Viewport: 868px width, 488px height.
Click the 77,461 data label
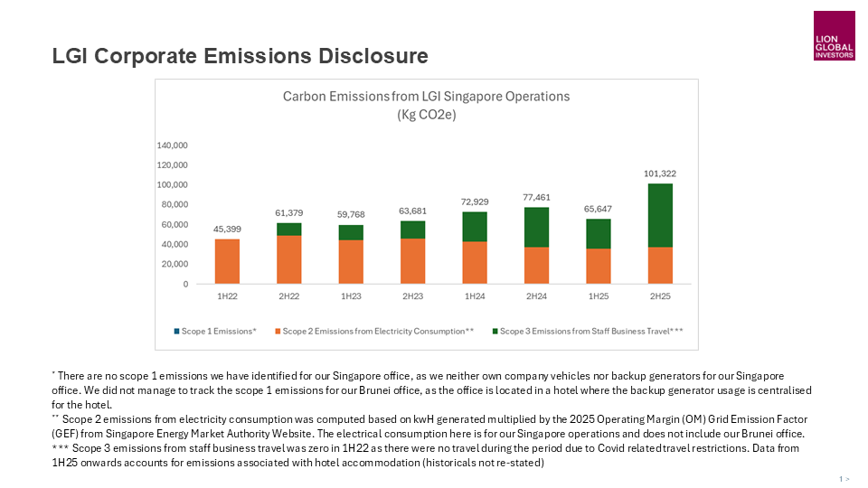coord(536,197)
